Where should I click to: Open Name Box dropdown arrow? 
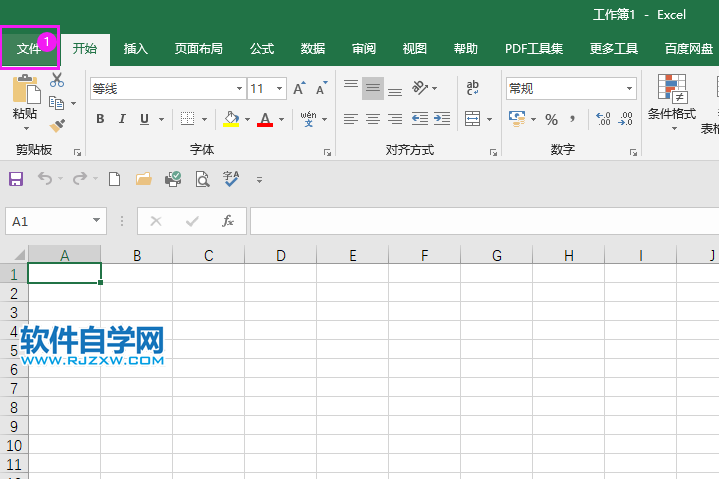(96, 220)
